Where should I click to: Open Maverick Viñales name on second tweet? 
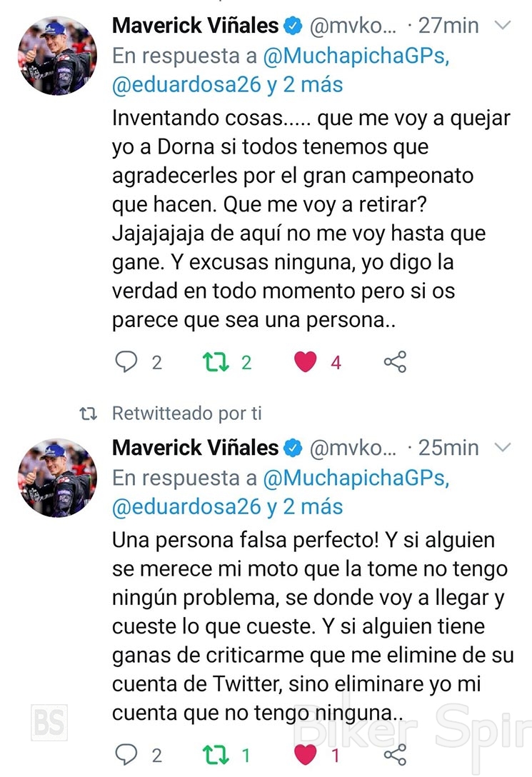[x=195, y=448]
